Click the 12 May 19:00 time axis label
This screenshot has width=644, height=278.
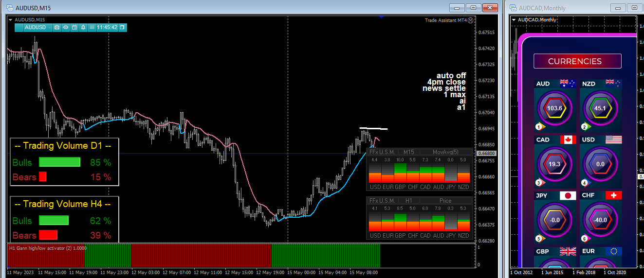(x=272, y=273)
